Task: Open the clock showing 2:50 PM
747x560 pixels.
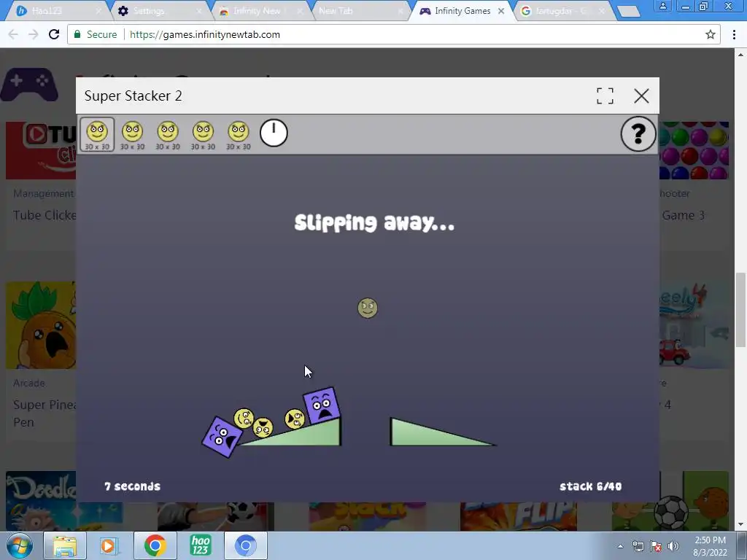Action: click(x=710, y=546)
